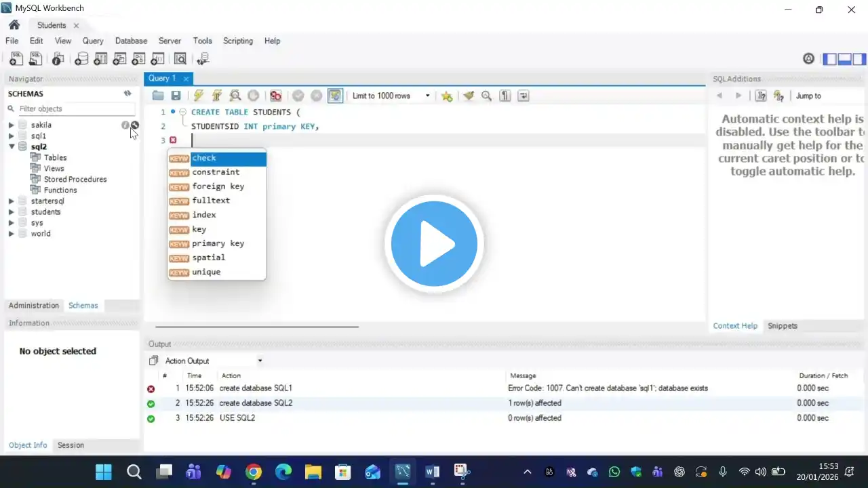Execute the script with lightning icon
Image resolution: width=868 pixels, height=488 pixels.
click(198, 96)
